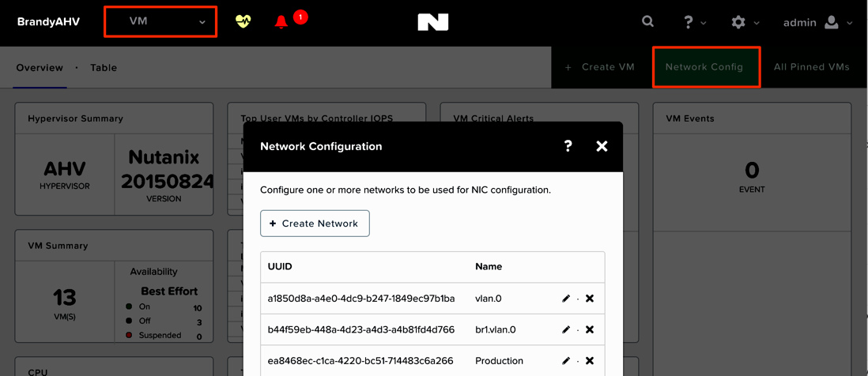Click the On availability status row
Image resolution: width=868 pixels, height=376 pixels.
click(x=164, y=306)
